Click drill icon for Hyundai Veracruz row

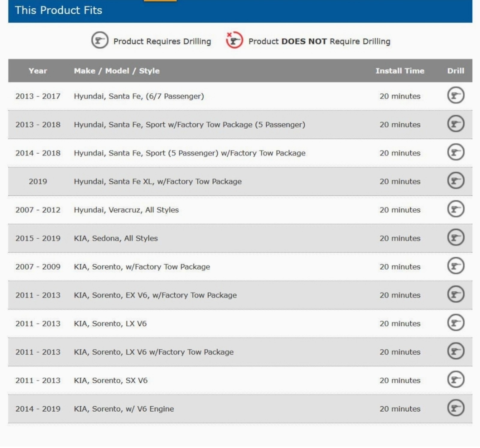click(x=456, y=209)
